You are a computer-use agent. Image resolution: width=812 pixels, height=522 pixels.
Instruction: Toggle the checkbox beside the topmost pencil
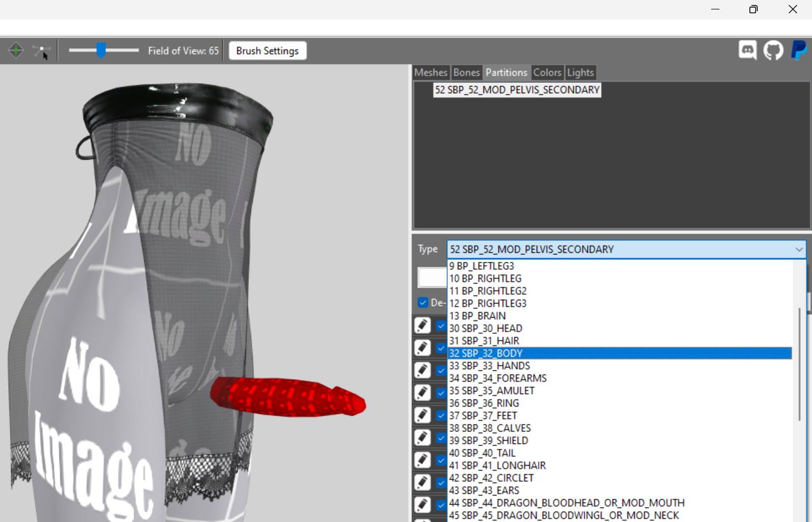[441, 326]
